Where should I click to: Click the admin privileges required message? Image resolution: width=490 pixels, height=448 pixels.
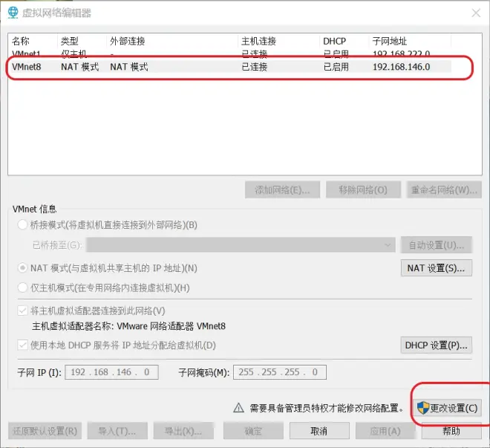click(x=327, y=408)
